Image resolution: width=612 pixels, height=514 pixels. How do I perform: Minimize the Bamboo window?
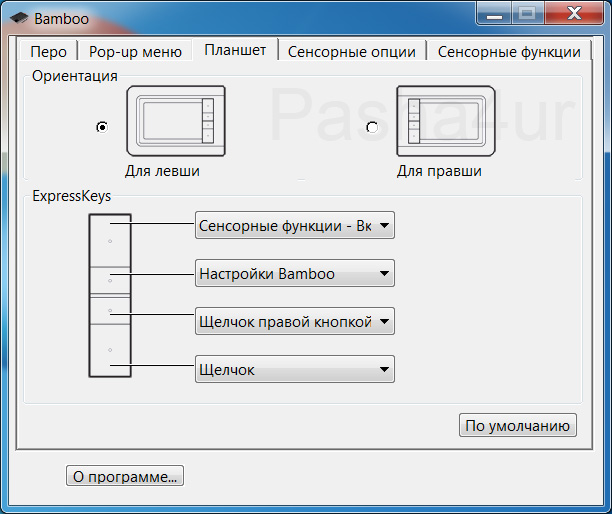pos(494,14)
